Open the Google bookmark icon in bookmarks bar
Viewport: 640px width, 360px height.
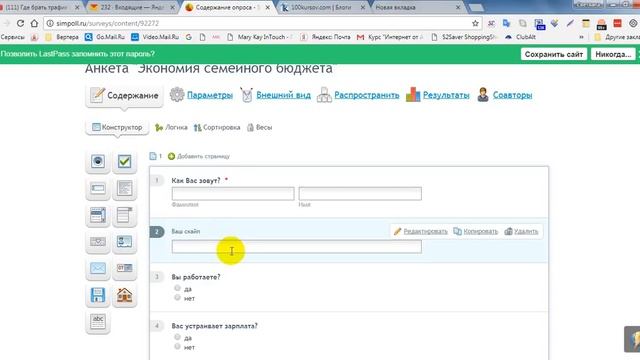coord(189,37)
